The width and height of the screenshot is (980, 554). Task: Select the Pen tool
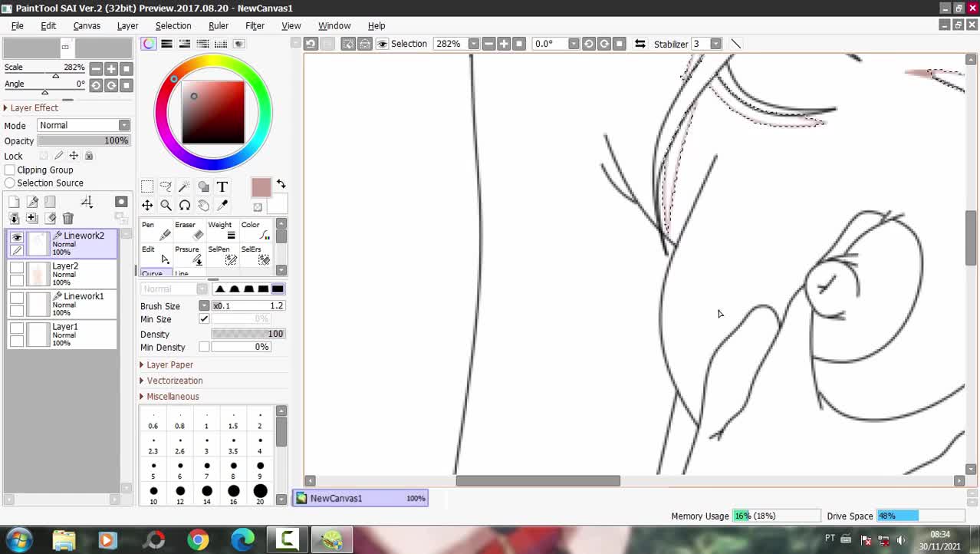[x=156, y=230]
